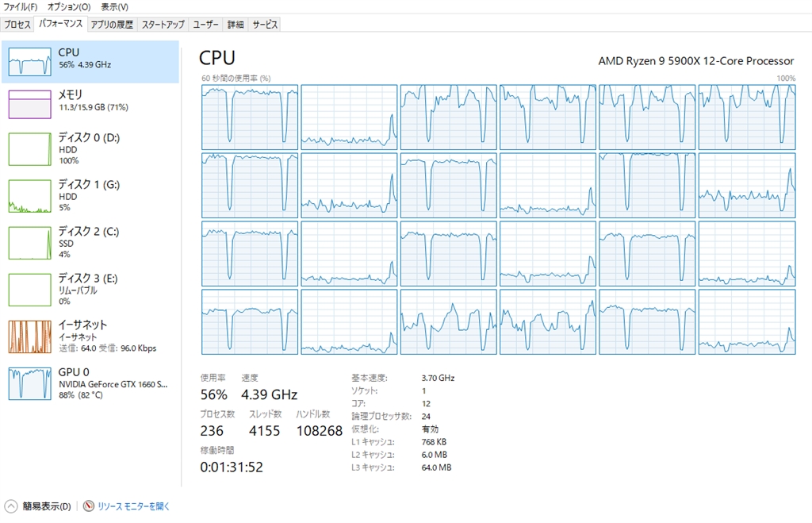812x523 pixels.
Task: Select ディスク 3 (E:) removable graph thumbnail
Action: click(x=29, y=290)
